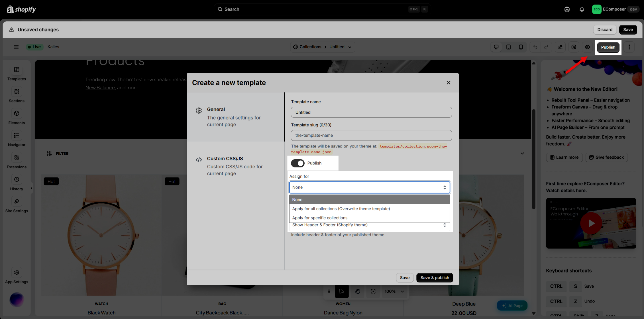Open the notifications bell icon
Screen dimensions: 644x319
pyautogui.click(x=582, y=9)
